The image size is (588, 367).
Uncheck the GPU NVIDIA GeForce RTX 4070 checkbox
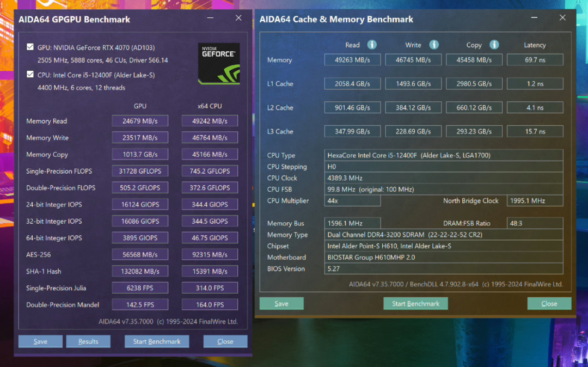point(30,47)
